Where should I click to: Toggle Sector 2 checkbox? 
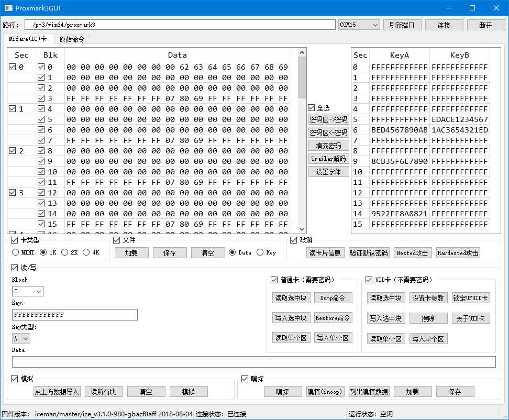(x=13, y=151)
